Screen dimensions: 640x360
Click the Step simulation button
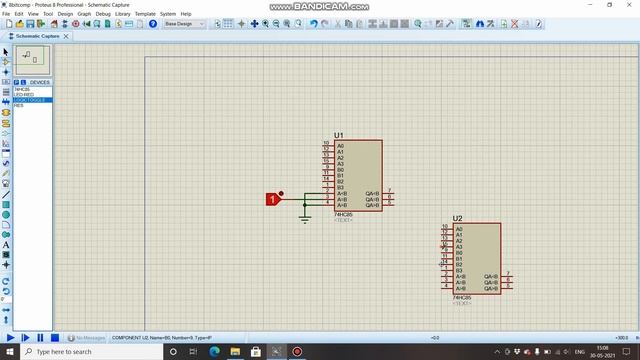(x=25, y=338)
